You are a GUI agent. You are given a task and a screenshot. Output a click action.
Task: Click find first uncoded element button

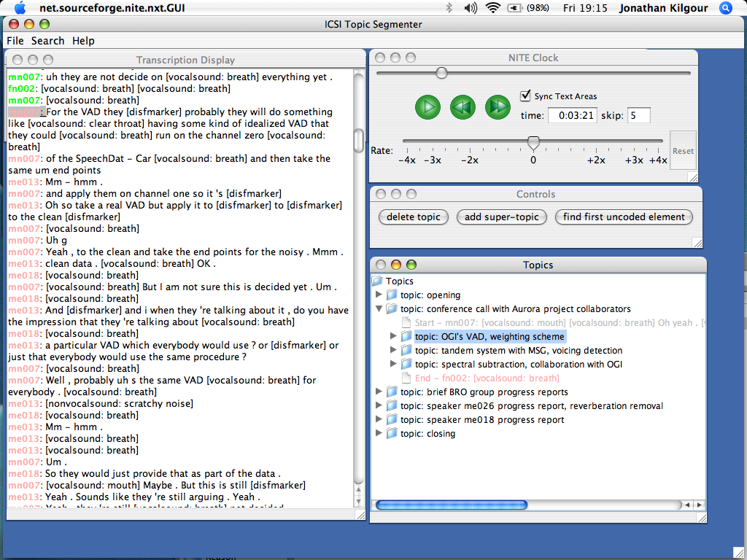(x=624, y=217)
